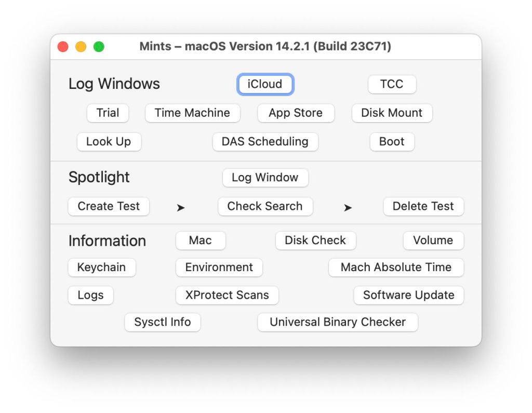Run Check Search for Spotlight
The image size is (532, 413).
point(265,206)
